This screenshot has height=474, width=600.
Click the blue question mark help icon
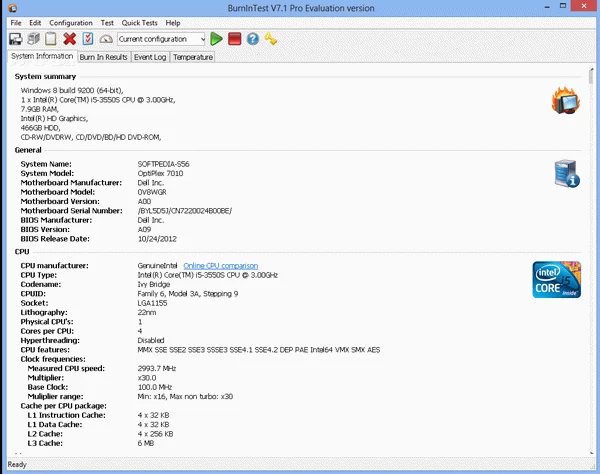(253, 39)
